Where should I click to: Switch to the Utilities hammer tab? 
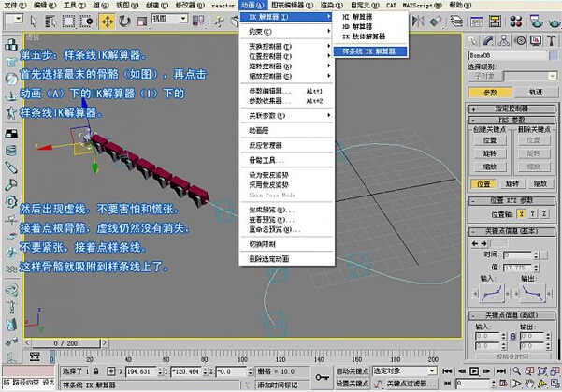tap(552, 40)
